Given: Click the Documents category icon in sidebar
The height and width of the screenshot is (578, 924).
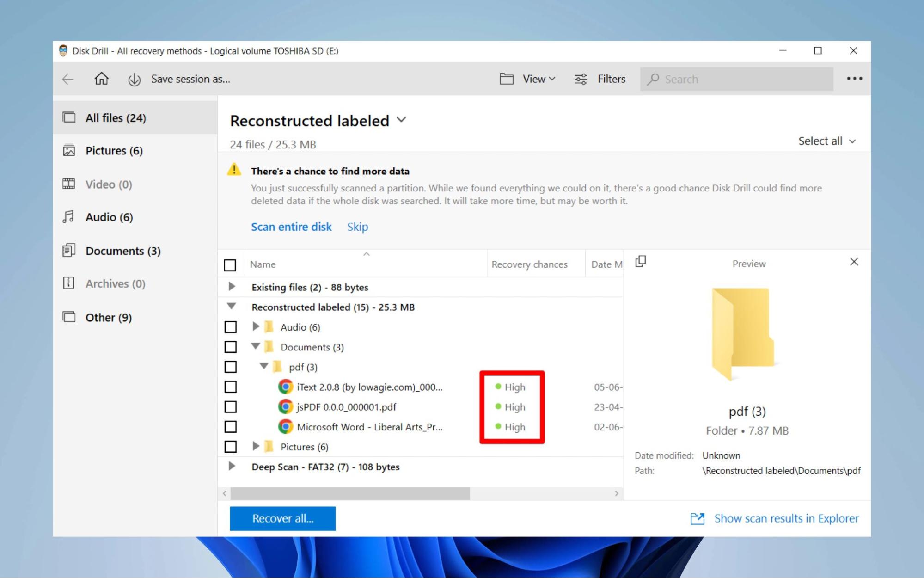Looking at the screenshot, I should point(68,250).
